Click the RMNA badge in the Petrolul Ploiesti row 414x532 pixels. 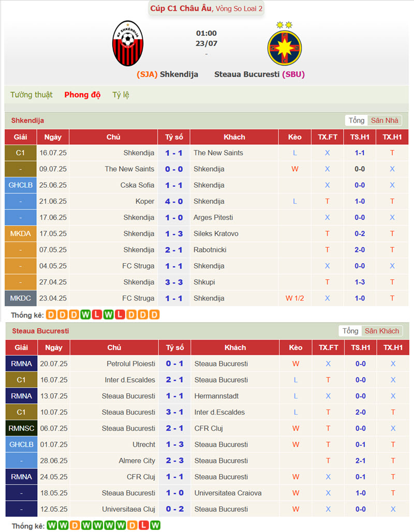tap(21, 364)
